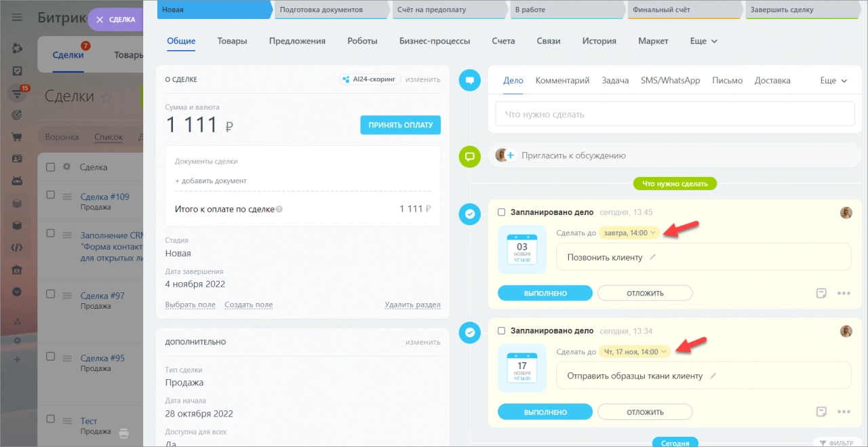Switch to the Товары tab
868x447 pixels.
point(232,41)
